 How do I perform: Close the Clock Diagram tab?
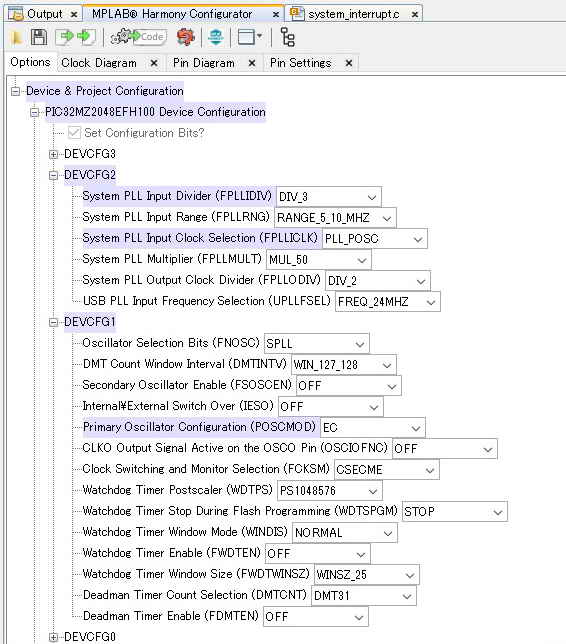[x=154, y=63]
